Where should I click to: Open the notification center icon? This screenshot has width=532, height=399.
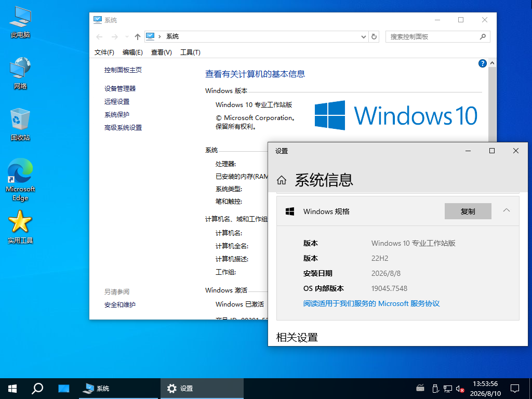click(515, 389)
